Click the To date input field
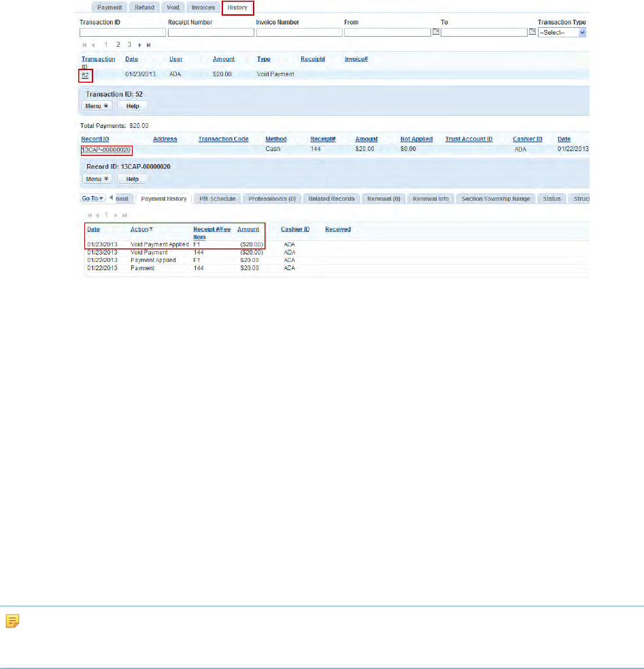Image resolution: width=644 pixels, height=669 pixels. click(x=484, y=33)
